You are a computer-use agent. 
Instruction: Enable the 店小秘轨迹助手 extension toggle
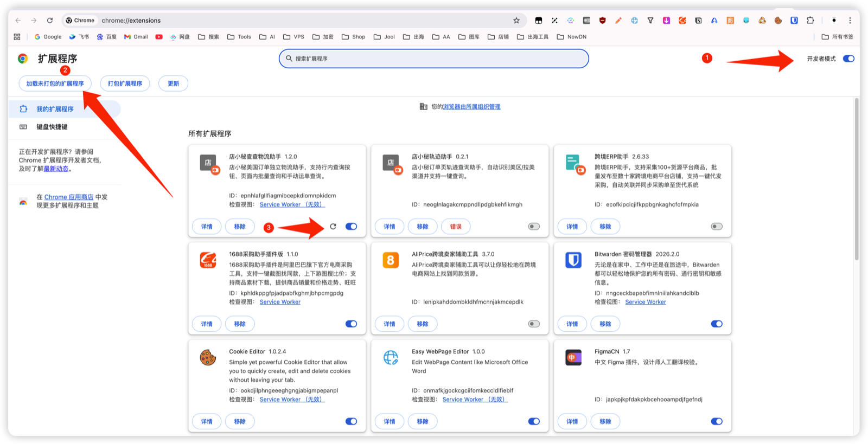[534, 227]
